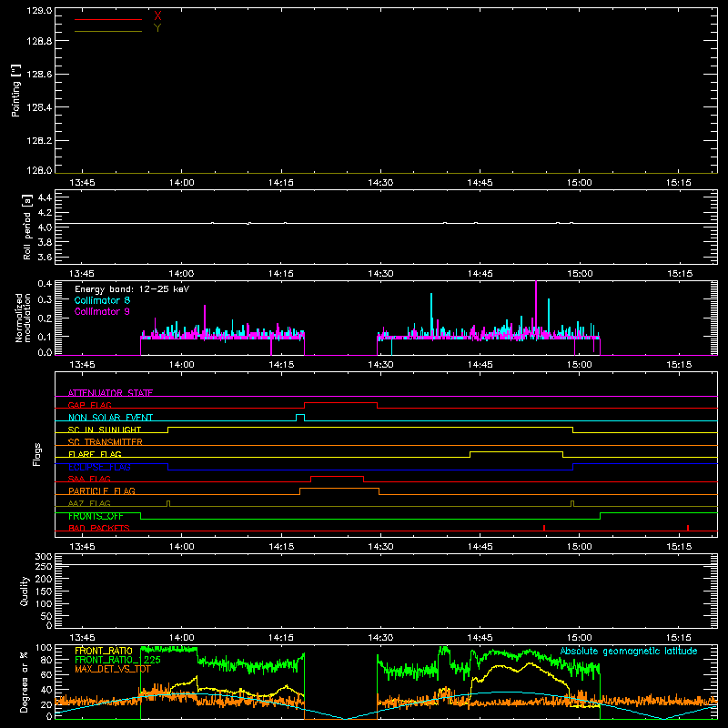Click the 'Quality' axis label
The width and height of the screenshot is (728, 728).
(x=25, y=591)
